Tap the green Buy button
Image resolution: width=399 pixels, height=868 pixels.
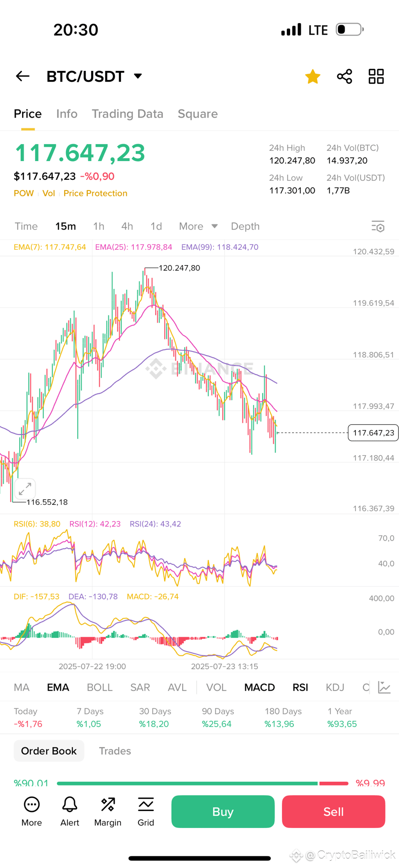click(223, 812)
